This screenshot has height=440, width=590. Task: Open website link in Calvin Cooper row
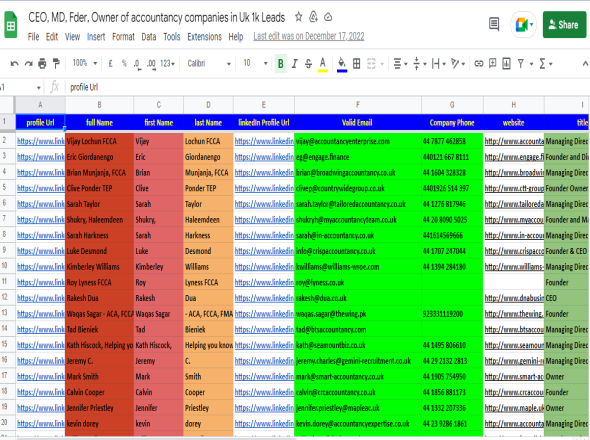coord(514,392)
